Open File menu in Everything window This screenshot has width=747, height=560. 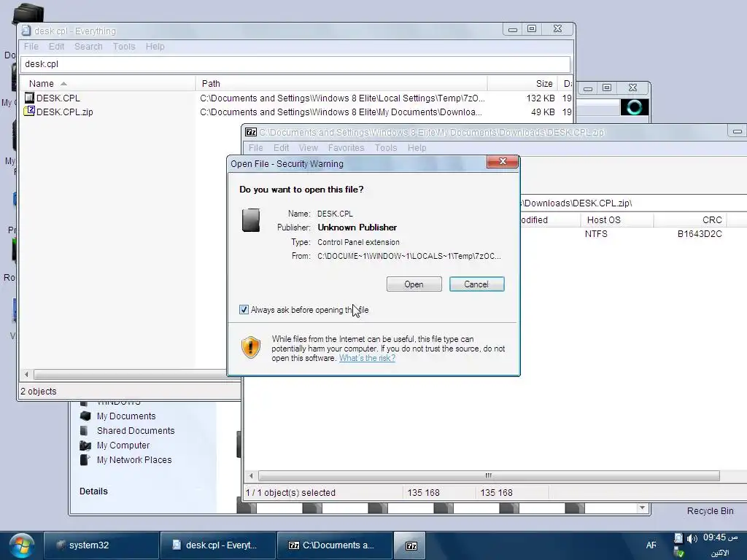[x=31, y=46]
